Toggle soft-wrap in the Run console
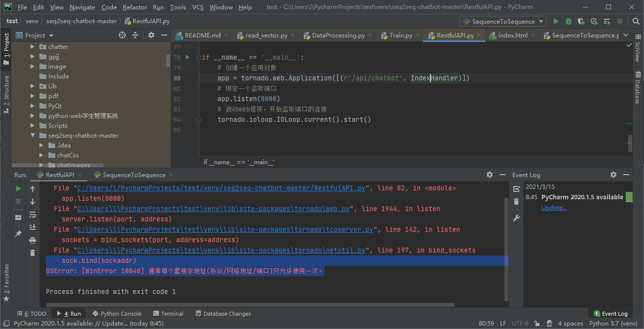This screenshot has height=329, width=644. [x=32, y=216]
